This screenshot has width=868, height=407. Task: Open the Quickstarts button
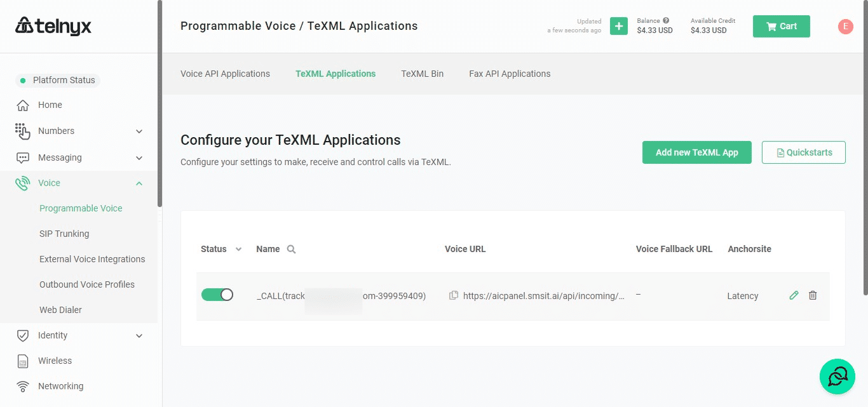pos(803,152)
